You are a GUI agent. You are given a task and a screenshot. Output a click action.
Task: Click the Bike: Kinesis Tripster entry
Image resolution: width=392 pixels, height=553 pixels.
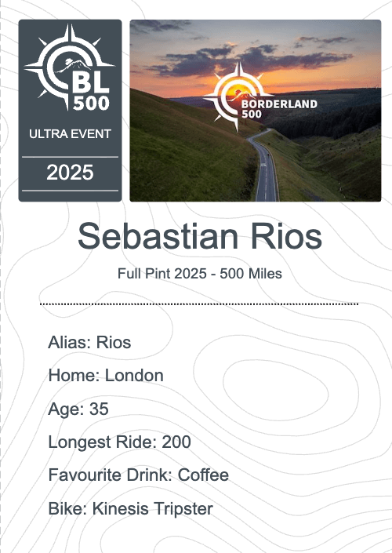(130, 509)
